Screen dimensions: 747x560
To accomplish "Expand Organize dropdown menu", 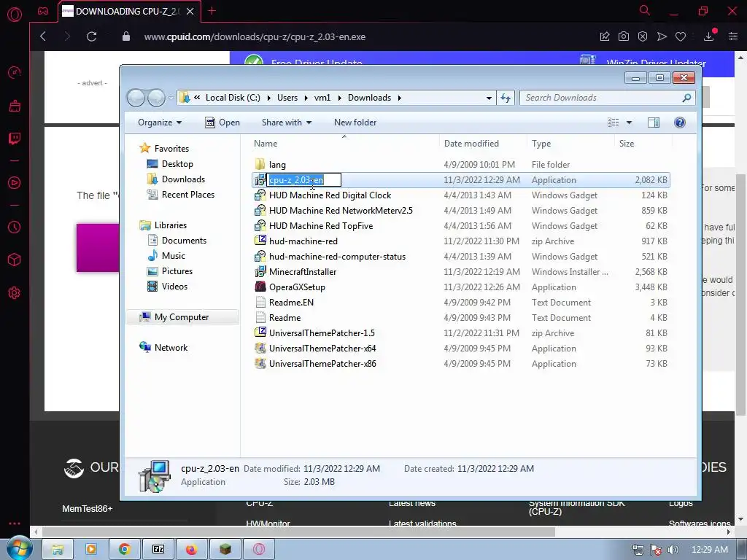I will pyautogui.click(x=160, y=122).
